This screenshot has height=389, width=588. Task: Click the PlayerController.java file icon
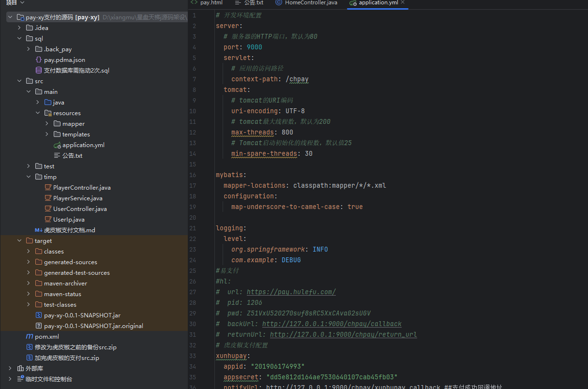[x=48, y=187]
